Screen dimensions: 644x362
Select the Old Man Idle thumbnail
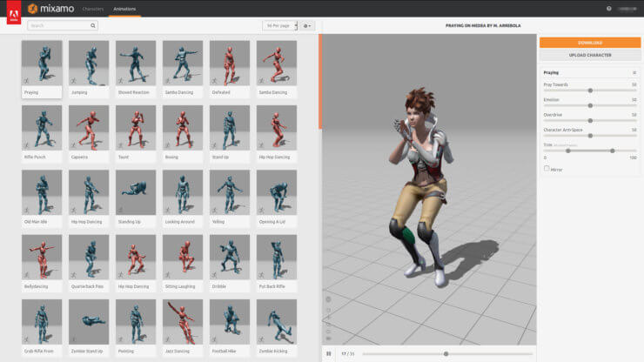pyautogui.click(x=42, y=192)
